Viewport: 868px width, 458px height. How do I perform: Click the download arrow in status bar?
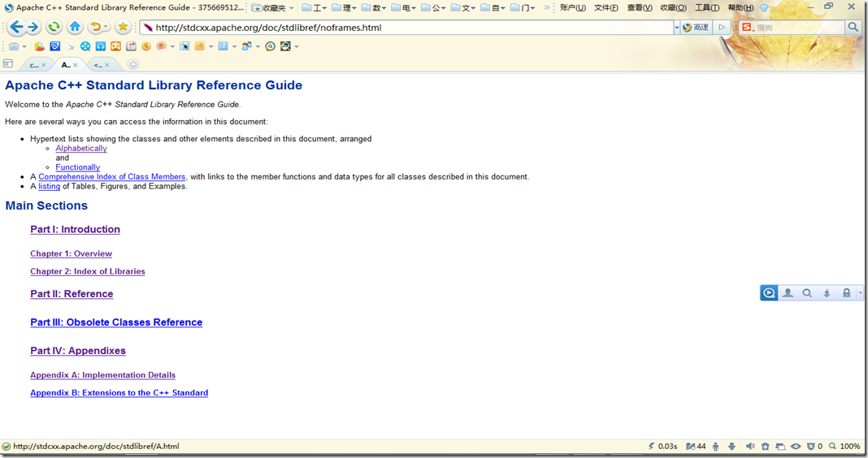coord(731,447)
